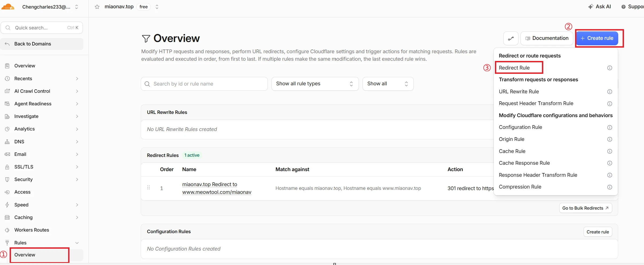Open Ask AI assistant
The width and height of the screenshot is (644, 265).
click(x=599, y=7)
